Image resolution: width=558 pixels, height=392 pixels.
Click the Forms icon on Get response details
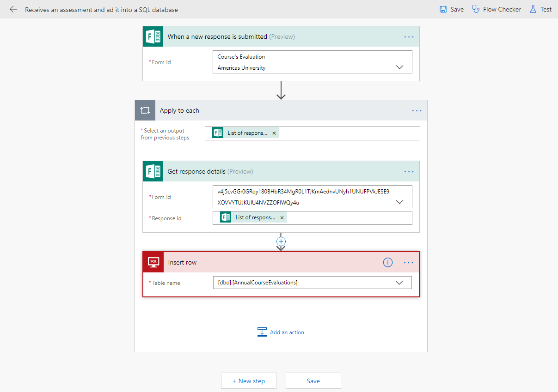pyautogui.click(x=153, y=171)
